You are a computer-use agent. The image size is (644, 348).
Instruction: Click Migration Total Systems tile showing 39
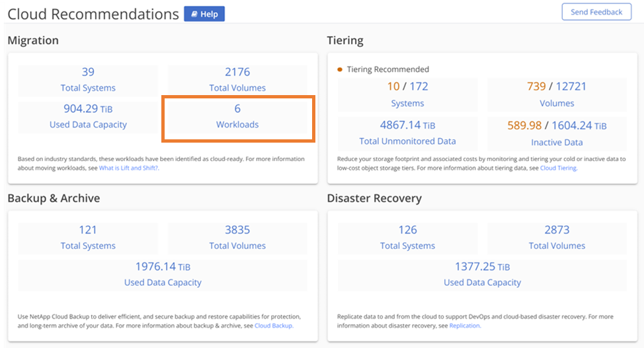(x=88, y=79)
